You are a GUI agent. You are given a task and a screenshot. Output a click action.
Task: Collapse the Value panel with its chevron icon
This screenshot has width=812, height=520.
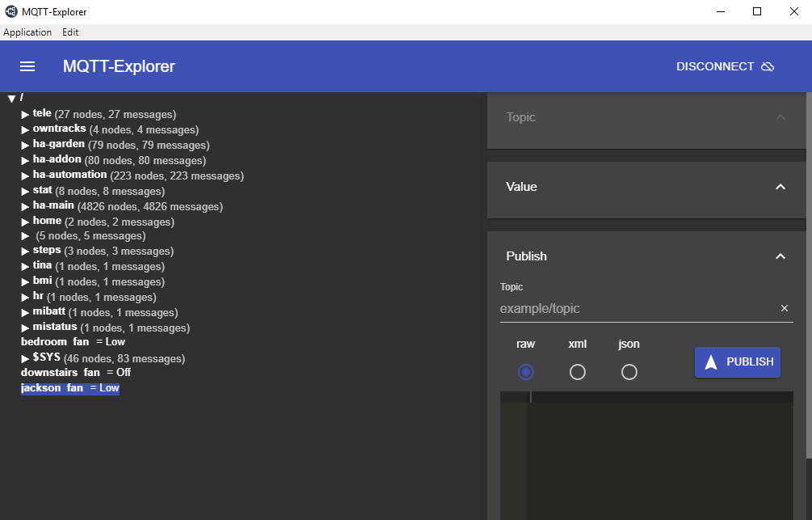780,187
